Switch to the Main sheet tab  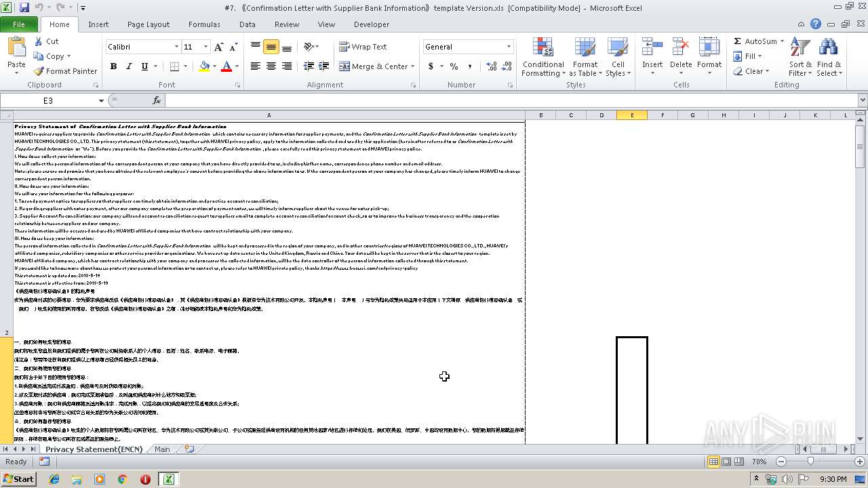[162, 449]
